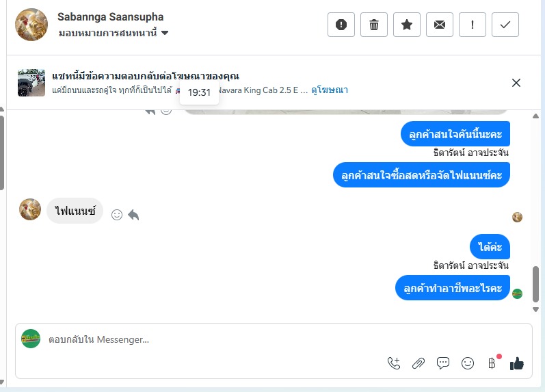Mark conversation as spam with exclamation-circle icon
The height and width of the screenshot is (392, 545).
tap(341, 25)
